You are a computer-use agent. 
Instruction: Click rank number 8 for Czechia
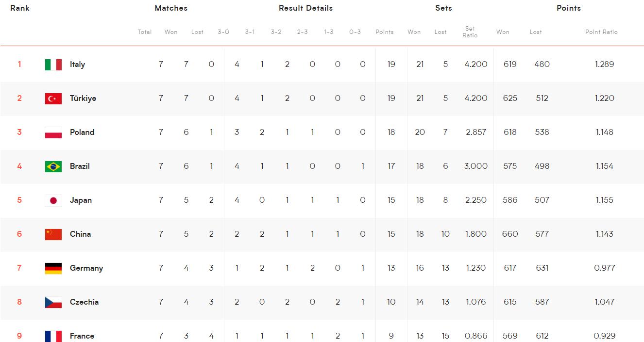point(19,302)
